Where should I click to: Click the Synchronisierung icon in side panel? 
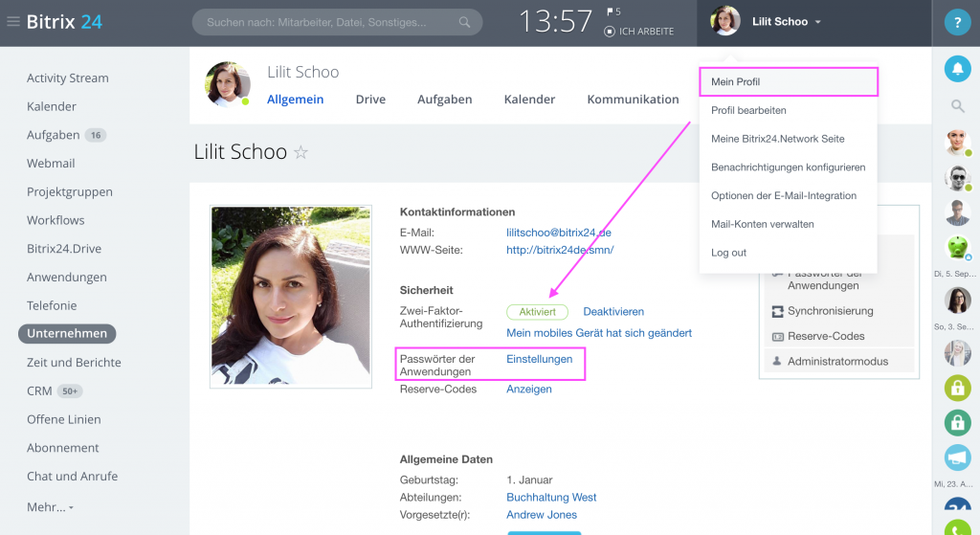[x=777, y=311]
